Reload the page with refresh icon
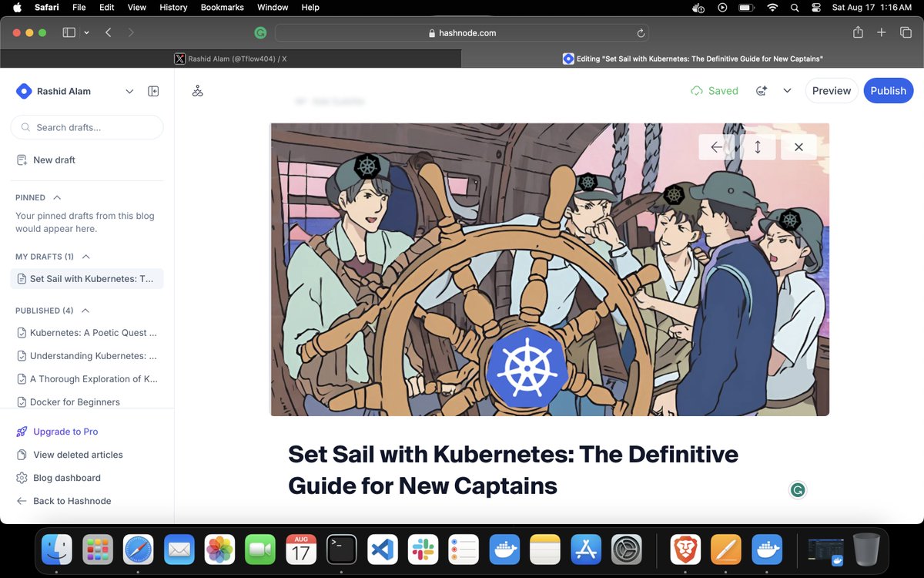 640,33
